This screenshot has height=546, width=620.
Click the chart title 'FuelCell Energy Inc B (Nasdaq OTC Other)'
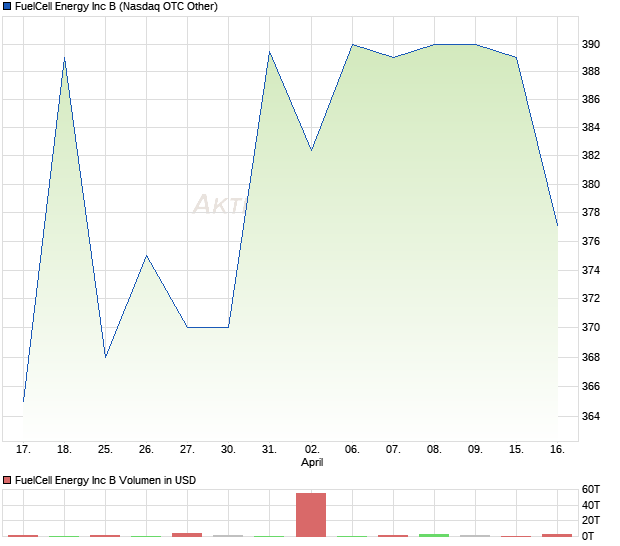pyautogui.click(x=116, y=6)
